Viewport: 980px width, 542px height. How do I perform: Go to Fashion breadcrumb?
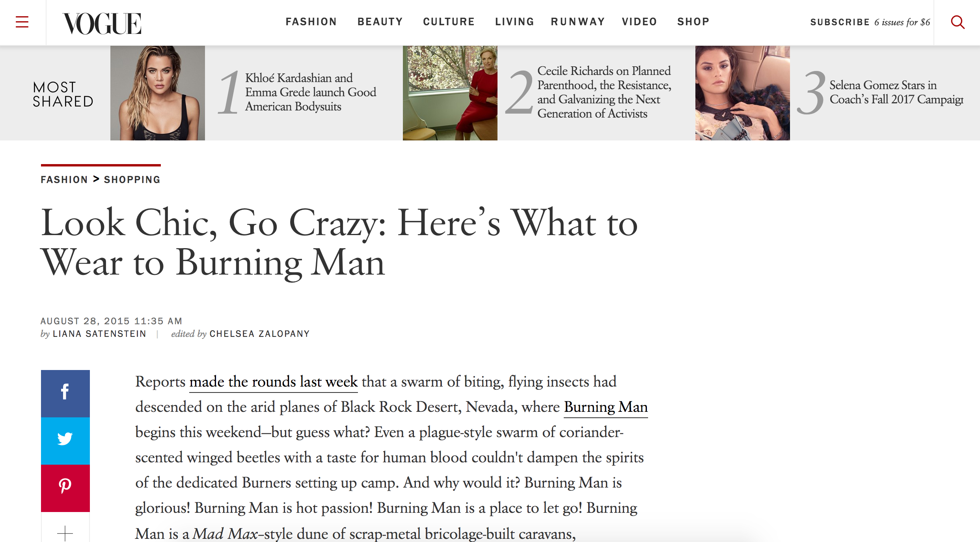[64, 180]
